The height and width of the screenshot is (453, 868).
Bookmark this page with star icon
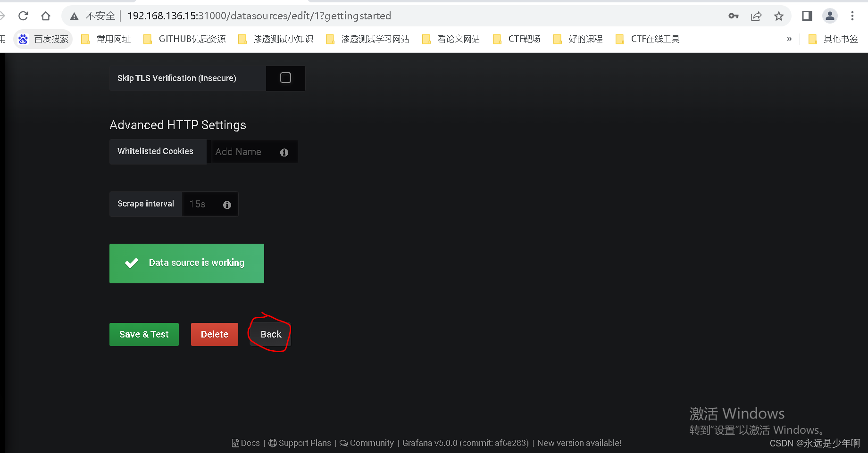[779, 16]
